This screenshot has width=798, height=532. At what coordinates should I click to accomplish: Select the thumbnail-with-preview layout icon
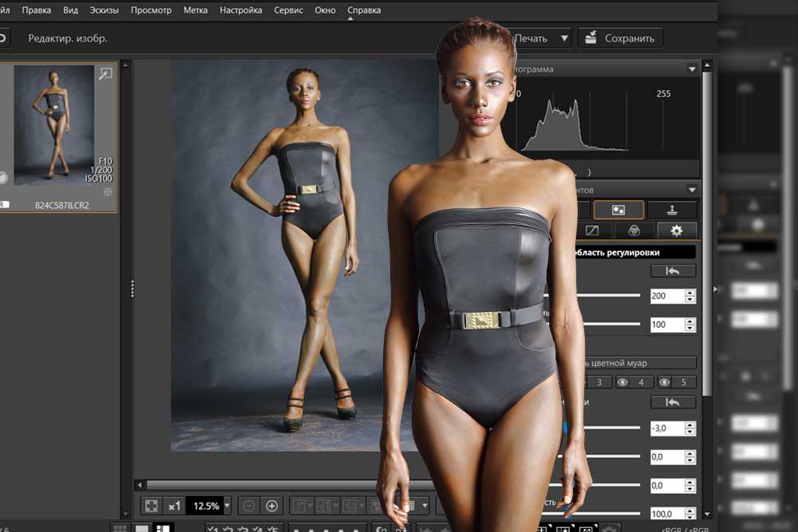pyautogui.click(x=163, y=528)
